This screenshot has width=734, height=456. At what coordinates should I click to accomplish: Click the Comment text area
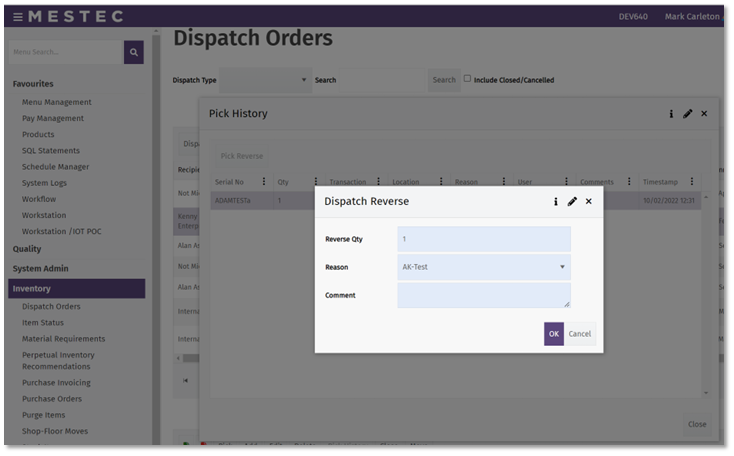(484, 295)
